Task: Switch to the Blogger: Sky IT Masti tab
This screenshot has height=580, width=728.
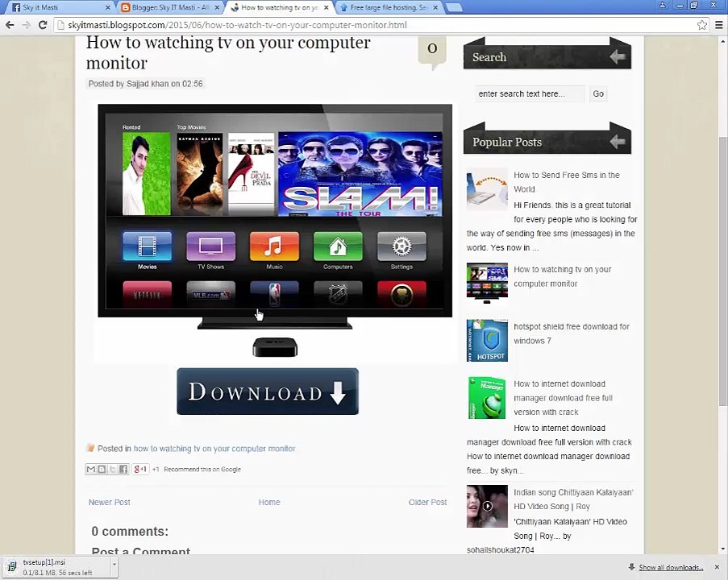Action: coord(170,7)
